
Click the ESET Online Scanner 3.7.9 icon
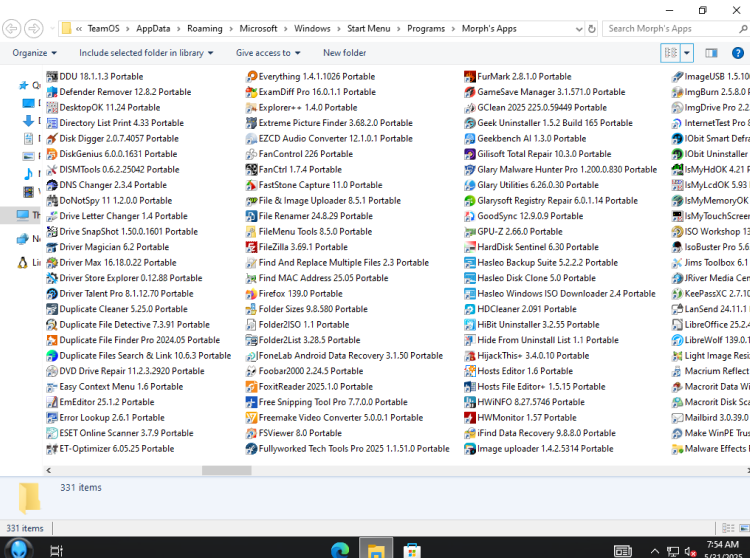point(52,433)
